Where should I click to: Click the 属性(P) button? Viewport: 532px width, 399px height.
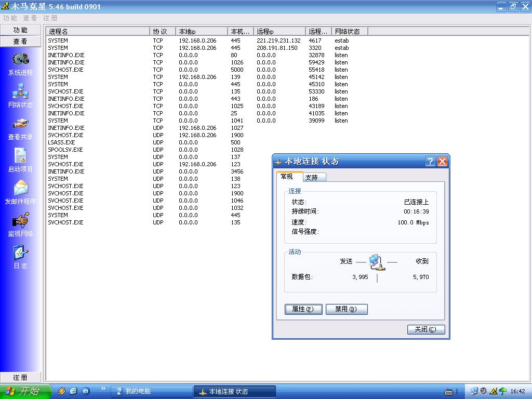click(303, 309)
